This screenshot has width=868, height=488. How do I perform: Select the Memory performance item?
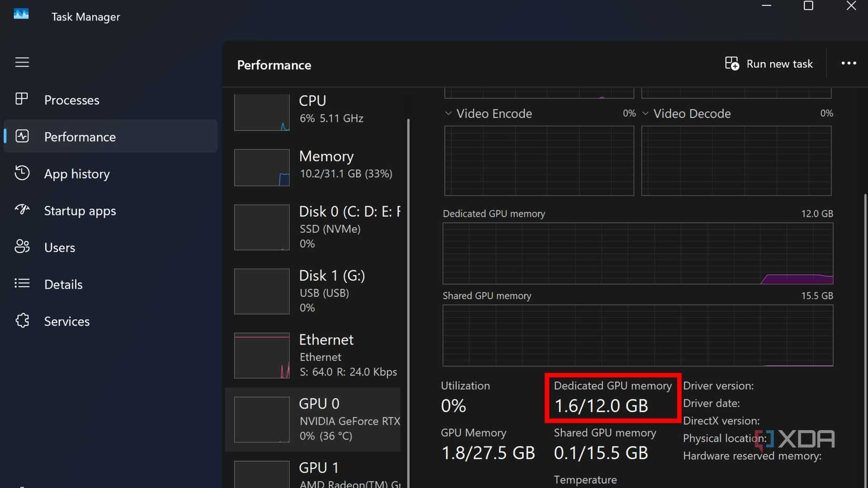click(314, 167)
